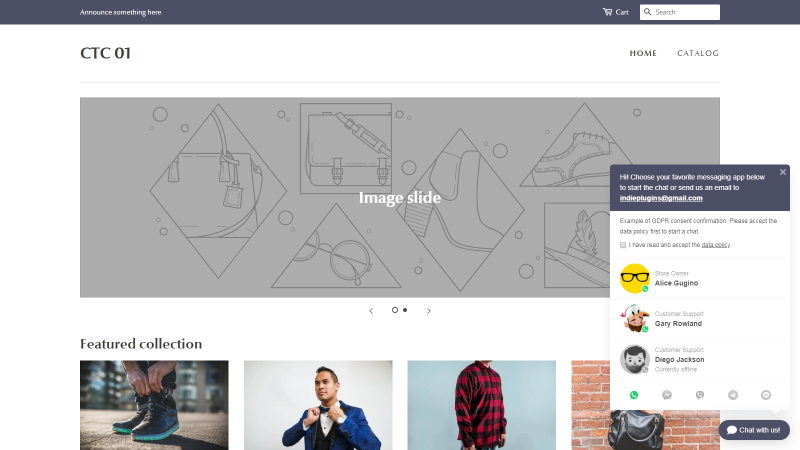Select the second slideshow dot
Image resolution: width=800 pixels, height=450 pixels.
point(405,310)
